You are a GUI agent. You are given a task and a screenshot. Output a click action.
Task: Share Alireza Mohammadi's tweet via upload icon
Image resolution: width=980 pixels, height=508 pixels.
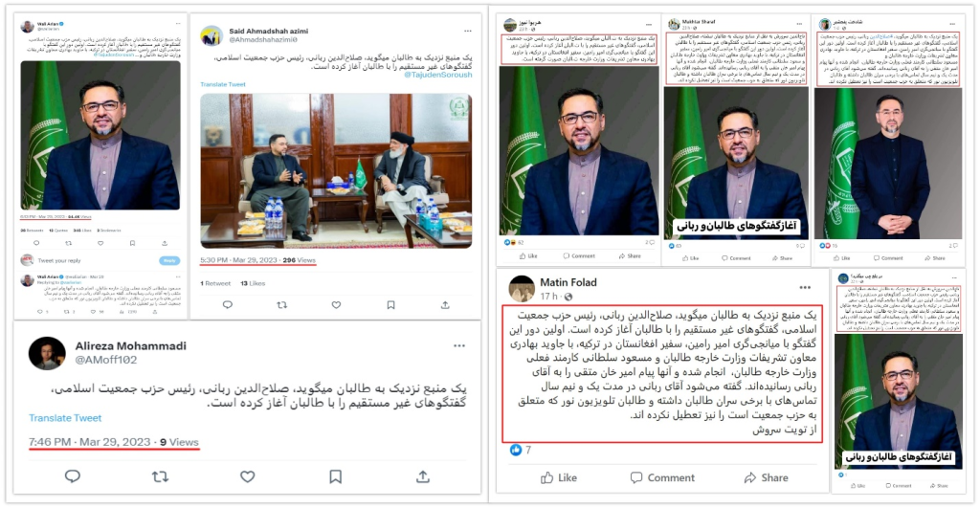point(422,476)
